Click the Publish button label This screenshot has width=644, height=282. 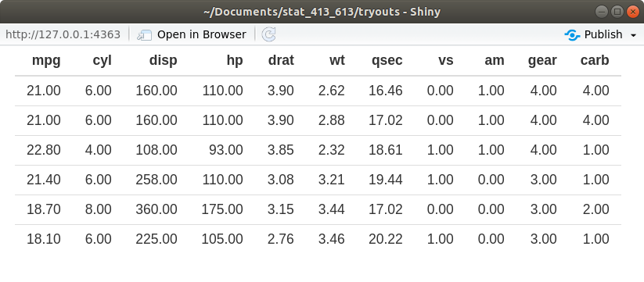[x=603, y=35]
